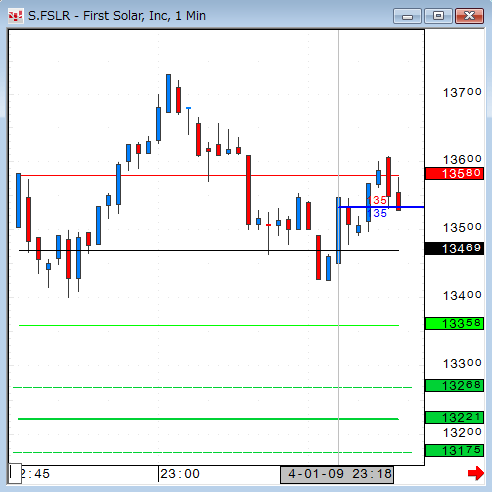
Task: Select the green 13175 price label
Action: click(x=454, y=451)
